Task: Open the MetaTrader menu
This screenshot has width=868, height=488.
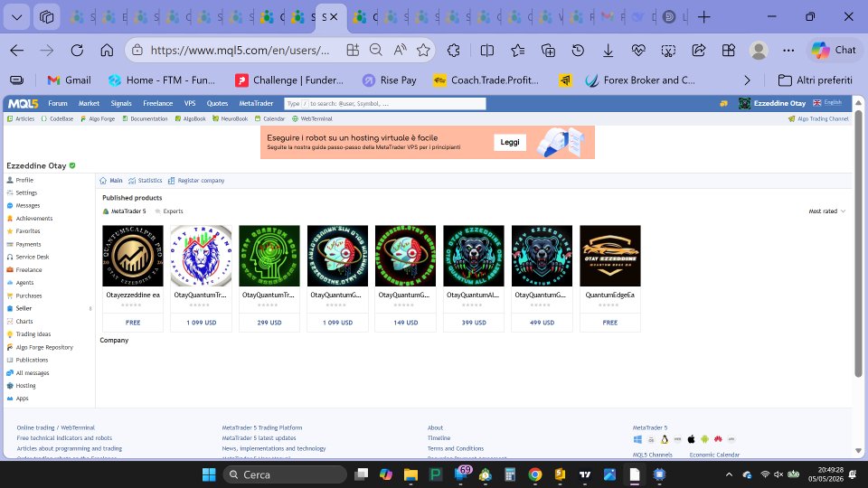Action: click(x=256, y=103)
